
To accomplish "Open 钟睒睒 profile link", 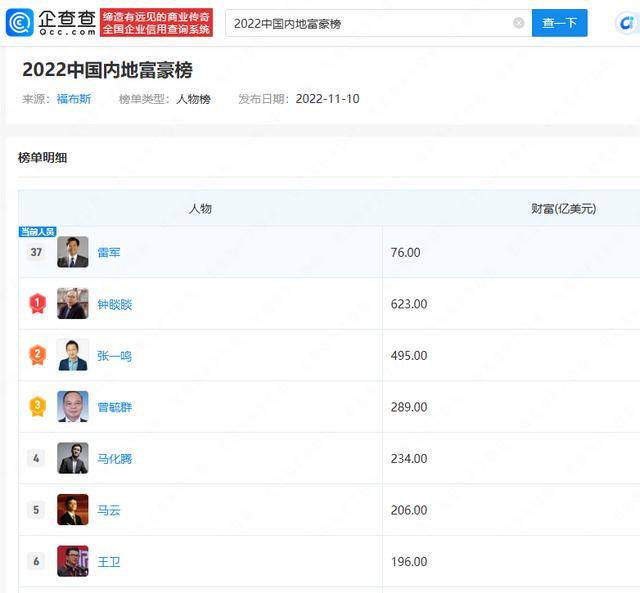I will [115, 304].
